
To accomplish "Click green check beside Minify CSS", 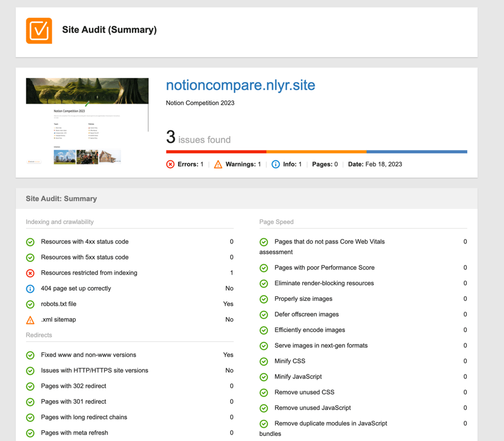I will tap(264, 361).
